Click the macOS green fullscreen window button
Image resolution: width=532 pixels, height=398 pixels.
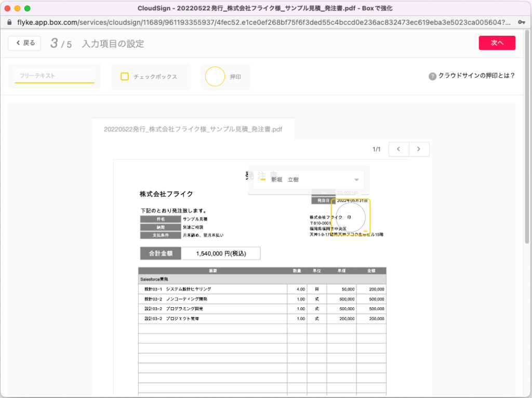pos(28,8)
